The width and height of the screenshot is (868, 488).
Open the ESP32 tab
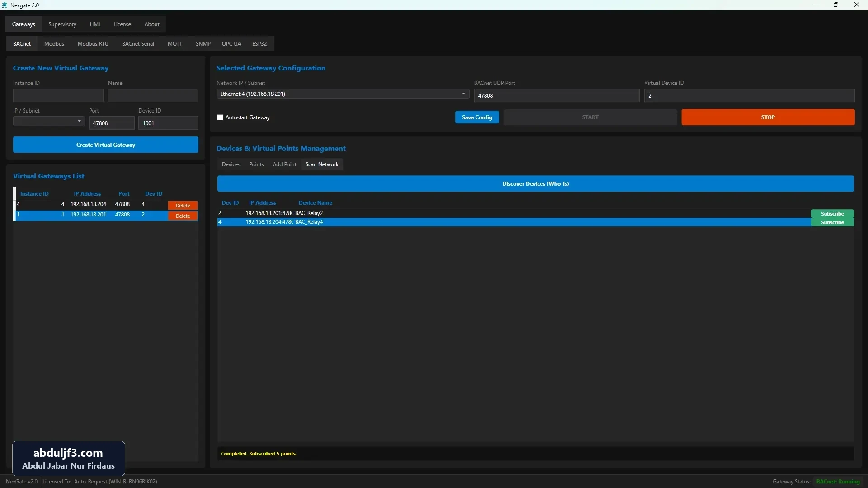[259, 44]
